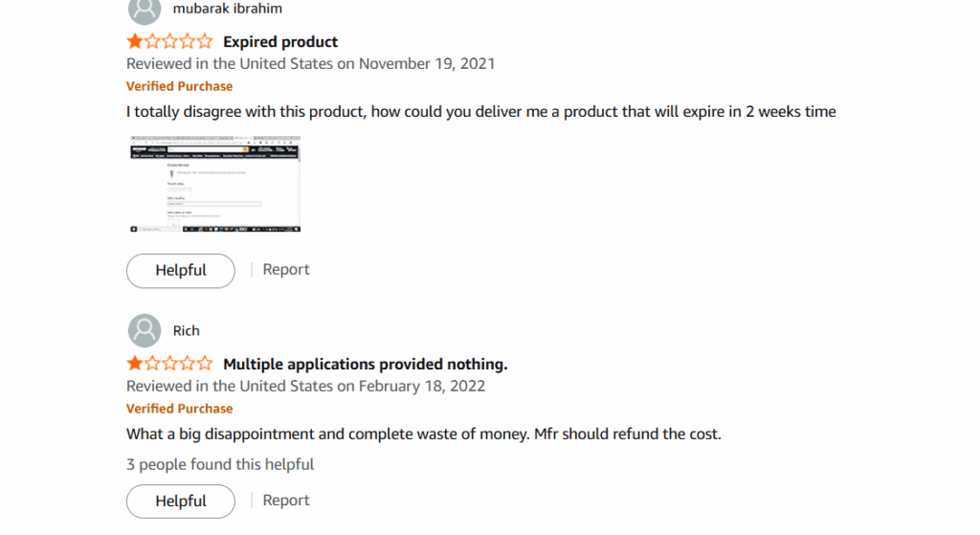Click the November 19, 2021 review date line
This screenshot has width=980, height=535.
click(x=311, y=64)
